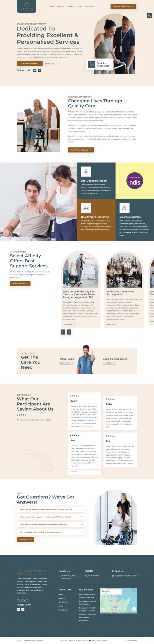Open the accessibility wheelchair icon widget

point(149,16)
